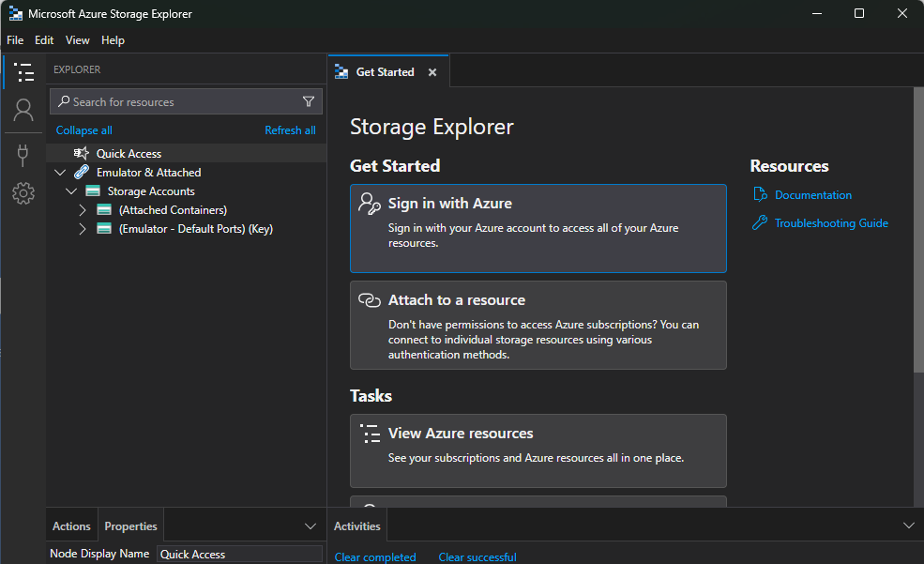
Task: Click Clear completed in Activities
Action: click(x=375, y=556)
